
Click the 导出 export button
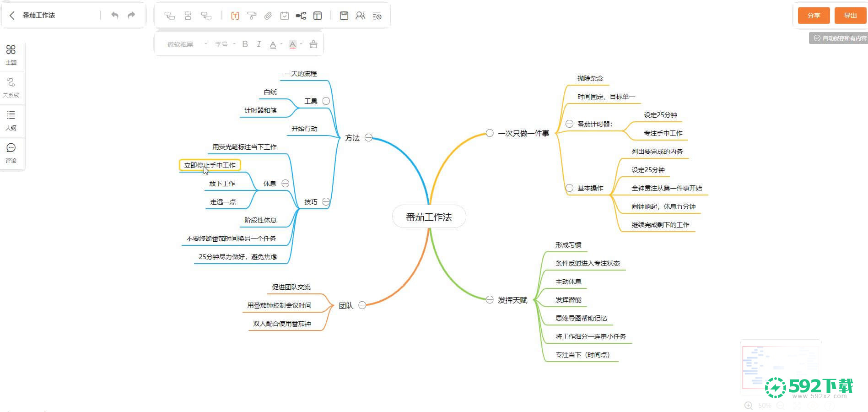point(850,16)
